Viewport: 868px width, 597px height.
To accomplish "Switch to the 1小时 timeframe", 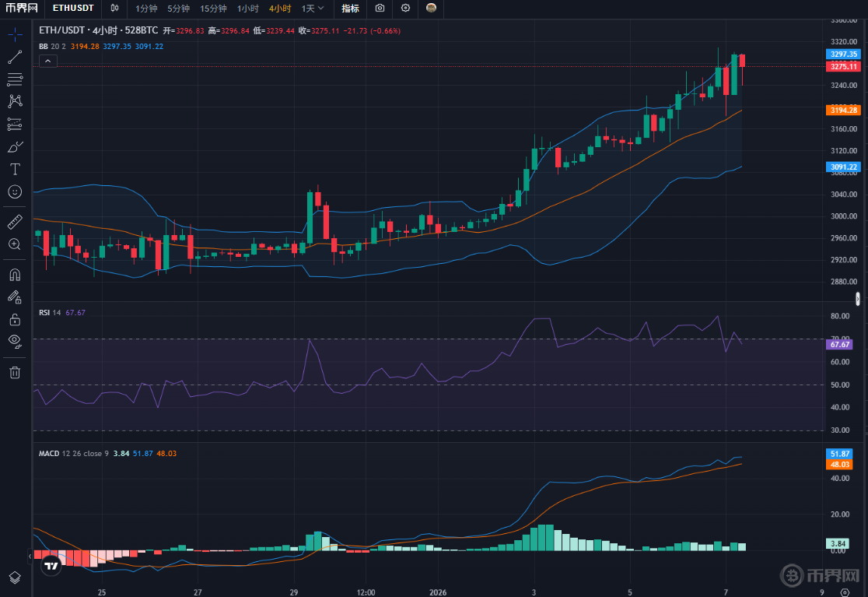I will point(248,9).
